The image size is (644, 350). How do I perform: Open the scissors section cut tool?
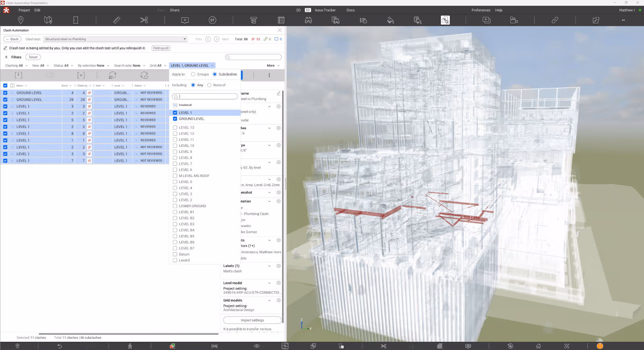coord(144,20)
